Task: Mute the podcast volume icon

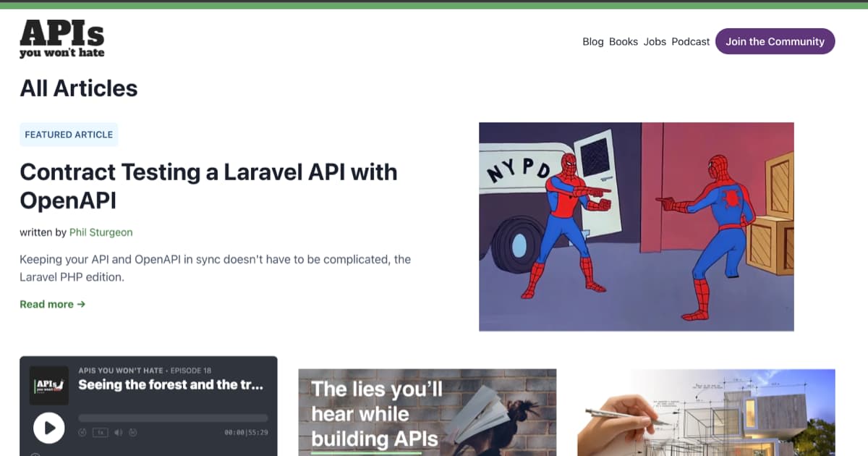Action: pos(119,432)
